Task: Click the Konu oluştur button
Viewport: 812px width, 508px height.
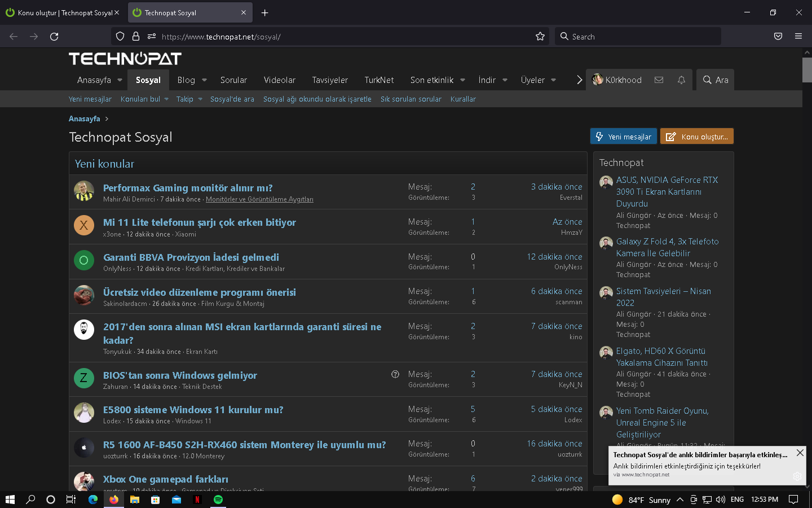Action: 697,137
